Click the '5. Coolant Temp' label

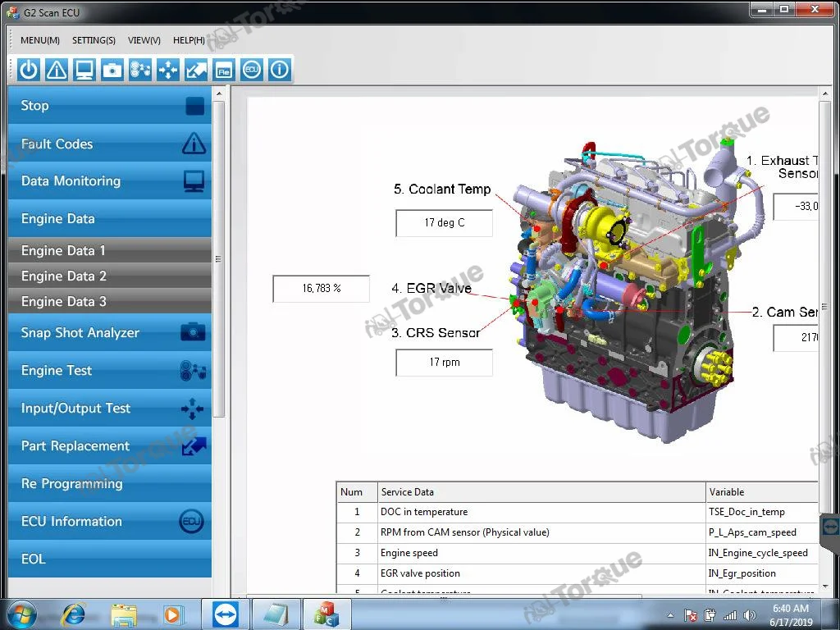tap(442, 189)
